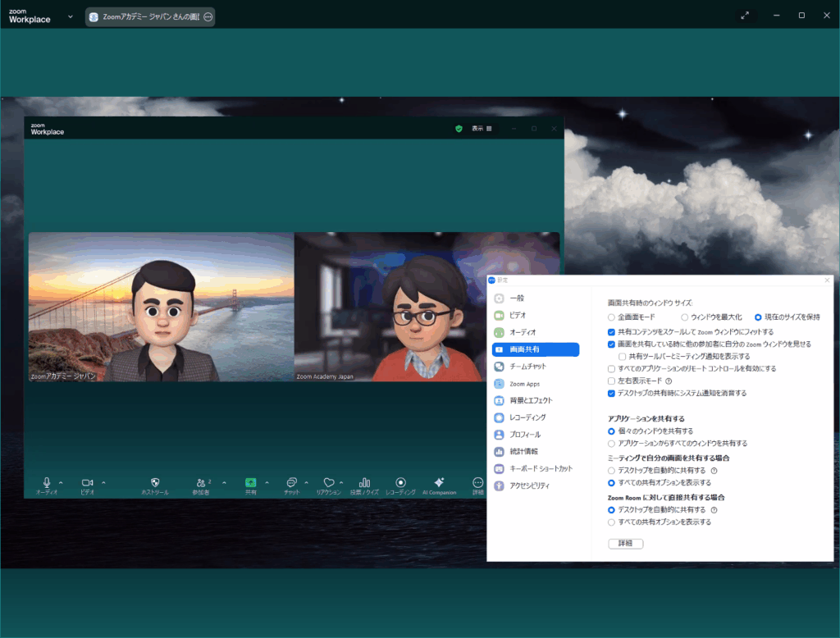Click help icon beside デスクトップを自動的に共有する under ミーティング section
Screen dimensions: 840x638
[714, 471]
